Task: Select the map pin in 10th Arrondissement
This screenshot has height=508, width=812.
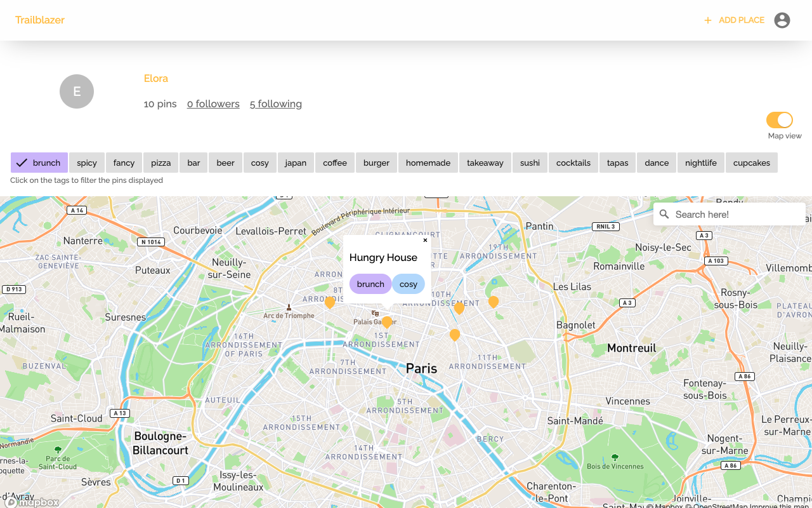Action: (459, 309)
